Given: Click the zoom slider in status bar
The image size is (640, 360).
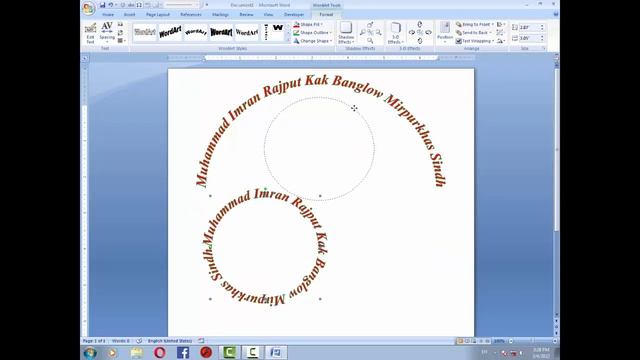Looking at the screenshot, I should point(532,341).
